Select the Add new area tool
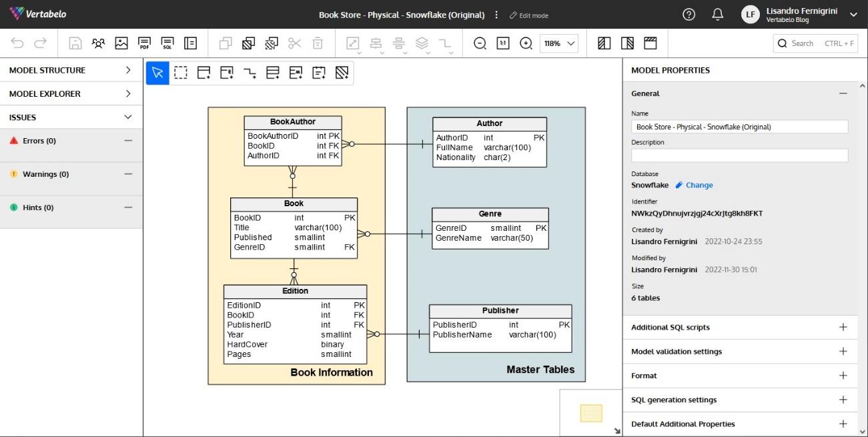 (342, 73)
